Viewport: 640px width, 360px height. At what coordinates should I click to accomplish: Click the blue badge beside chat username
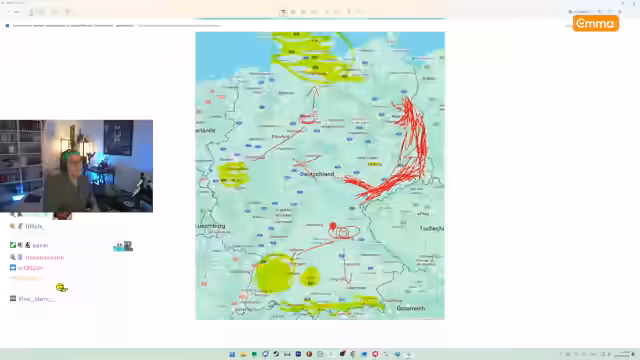(13, 268)
